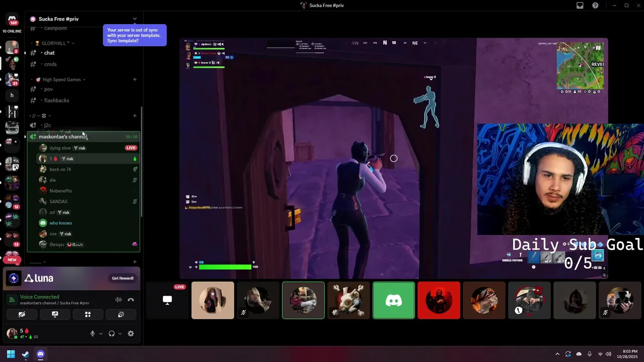644x362 pixels.
Task: Open the soundboard button
Action: pos(121,314)
